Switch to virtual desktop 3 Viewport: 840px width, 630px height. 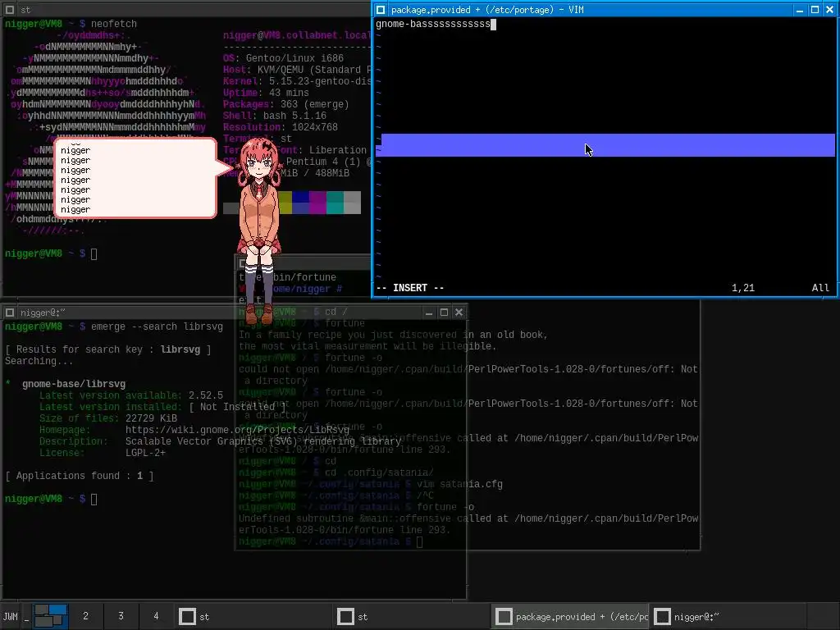tap(121, 616)
